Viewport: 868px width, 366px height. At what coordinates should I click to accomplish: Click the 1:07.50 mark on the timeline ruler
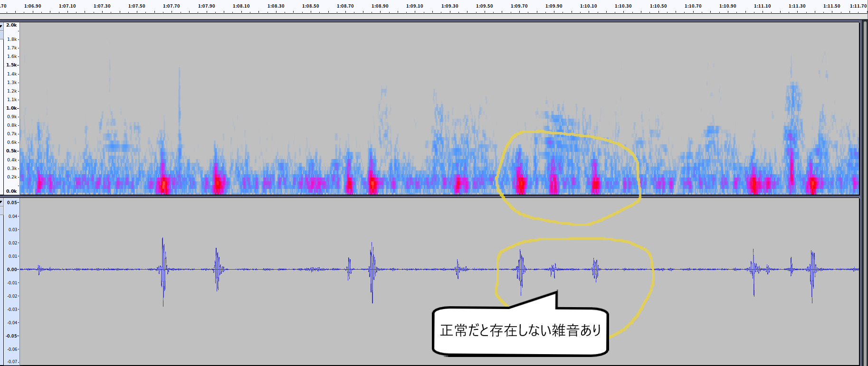(x=137, y=6)
